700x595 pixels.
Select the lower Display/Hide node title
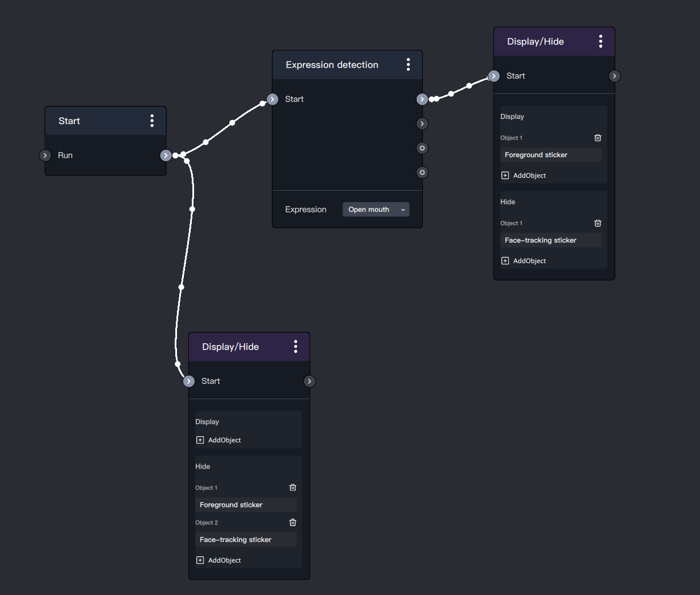230,347
